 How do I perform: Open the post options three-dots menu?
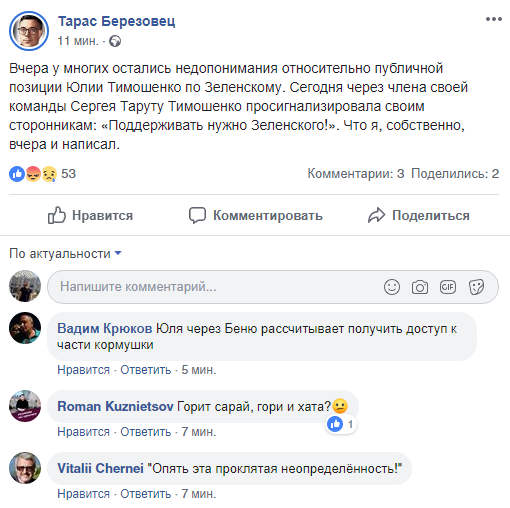(x=494, y=19)
